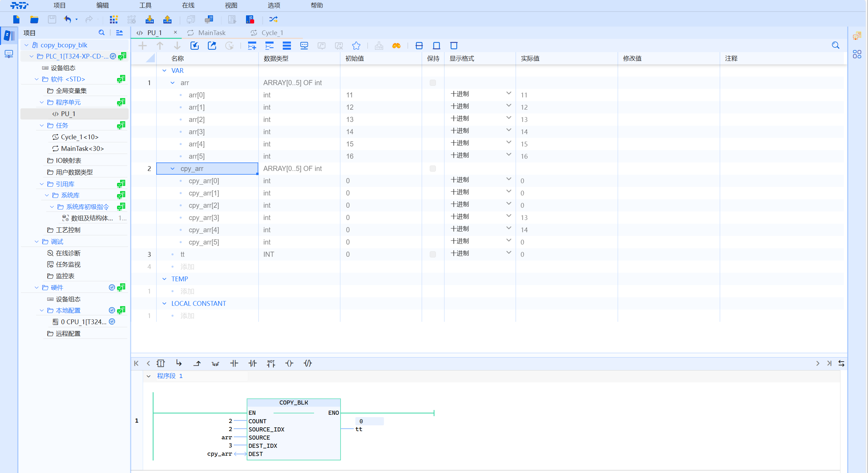The image size is (868, 473).
Task: Click the new project file icon
Action: click(x=16, y=19)
